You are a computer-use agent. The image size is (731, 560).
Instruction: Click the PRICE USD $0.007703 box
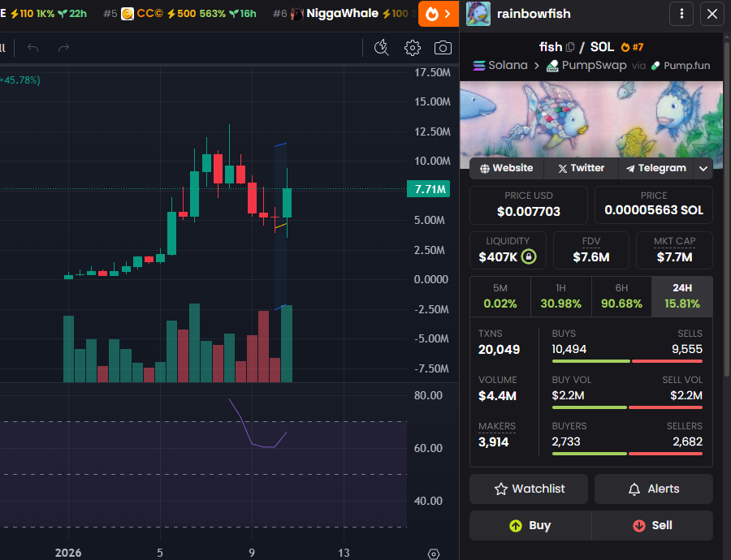(x=529, y=205)
